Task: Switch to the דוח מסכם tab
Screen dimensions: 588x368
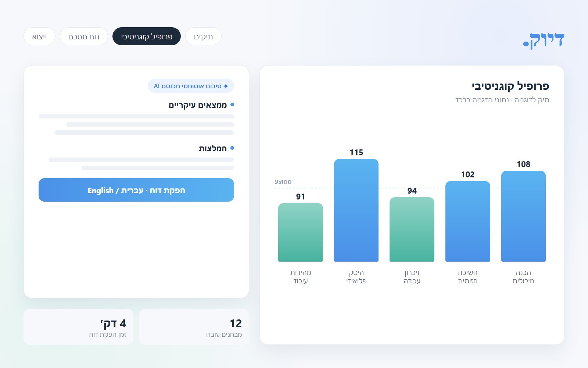Action: (x=84, y=36)
